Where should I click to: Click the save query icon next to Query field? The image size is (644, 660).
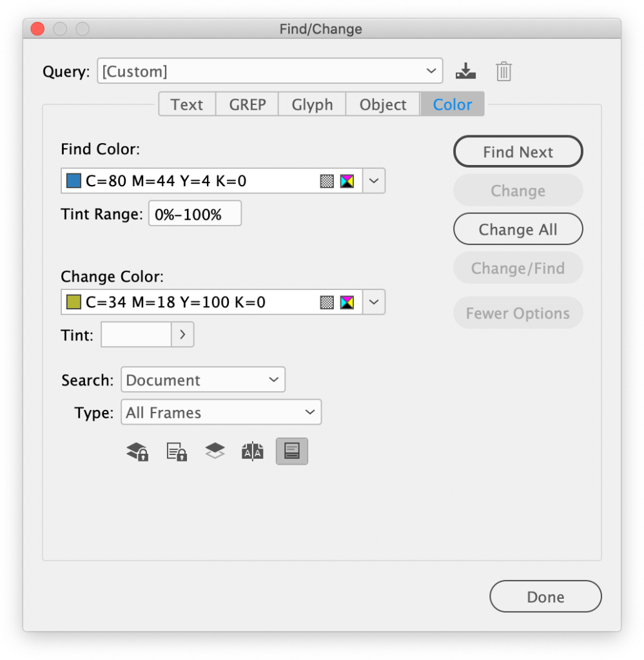[x=465, y=71]
